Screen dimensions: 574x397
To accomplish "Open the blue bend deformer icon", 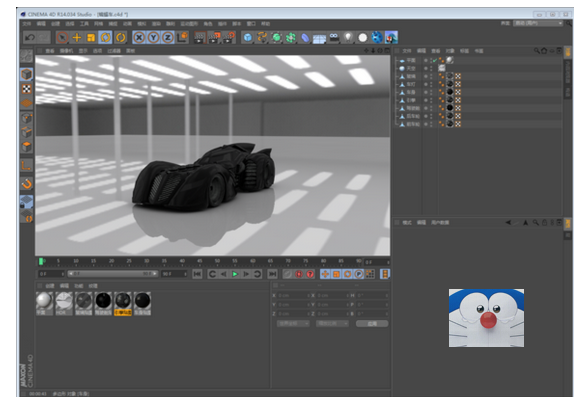I will click(305, 37).
